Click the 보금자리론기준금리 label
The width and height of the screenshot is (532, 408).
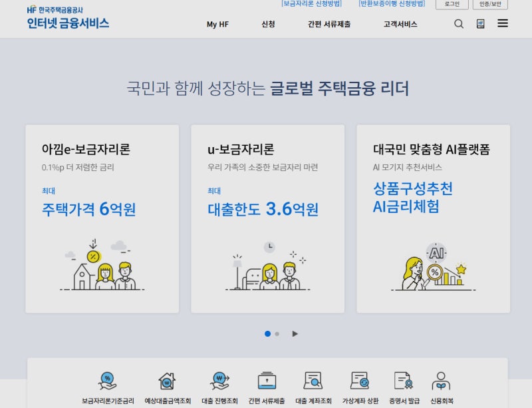[108, 401]
